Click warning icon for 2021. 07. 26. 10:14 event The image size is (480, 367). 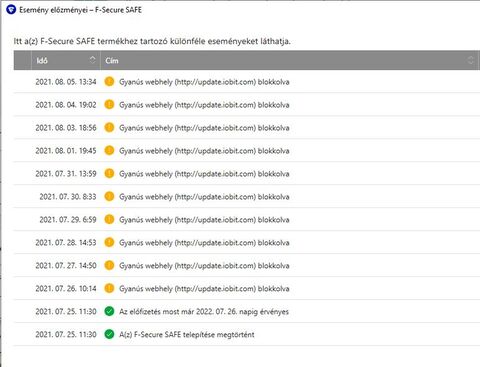point(109,288)
